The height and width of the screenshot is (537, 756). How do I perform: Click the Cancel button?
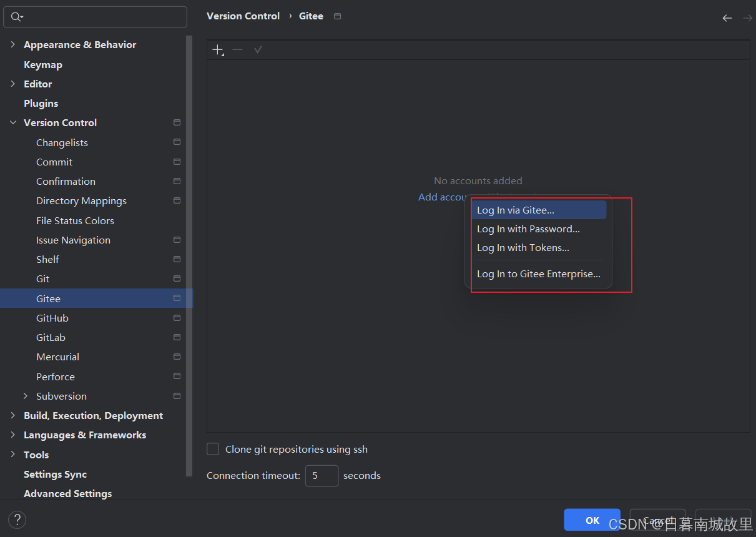click(x=657, y=520)
